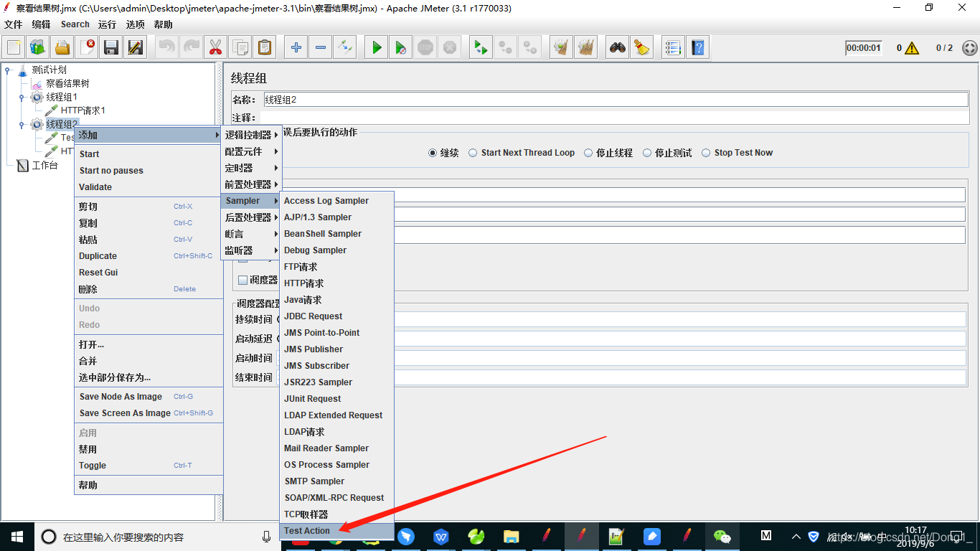Screen dimensions: 980x551
Task: Select HTTP请求1 in the test tree
Action: coord(83,111)
